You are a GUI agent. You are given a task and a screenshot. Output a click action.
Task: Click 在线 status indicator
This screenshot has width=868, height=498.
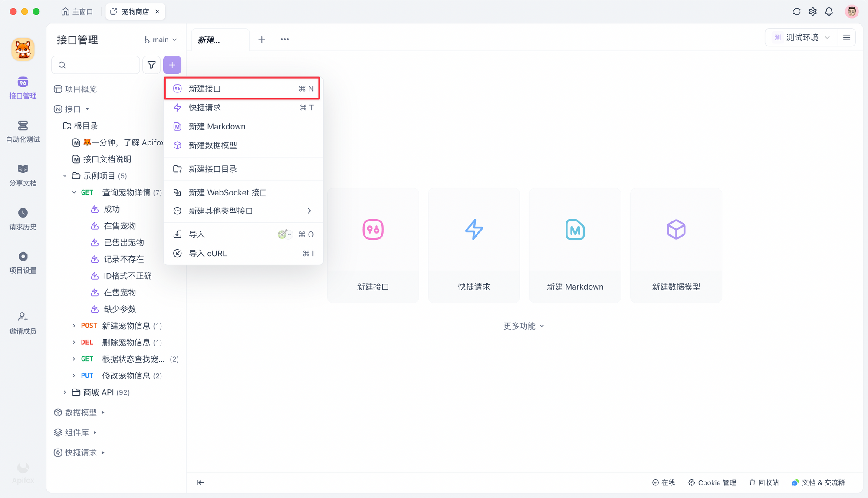tap(664, 482)
